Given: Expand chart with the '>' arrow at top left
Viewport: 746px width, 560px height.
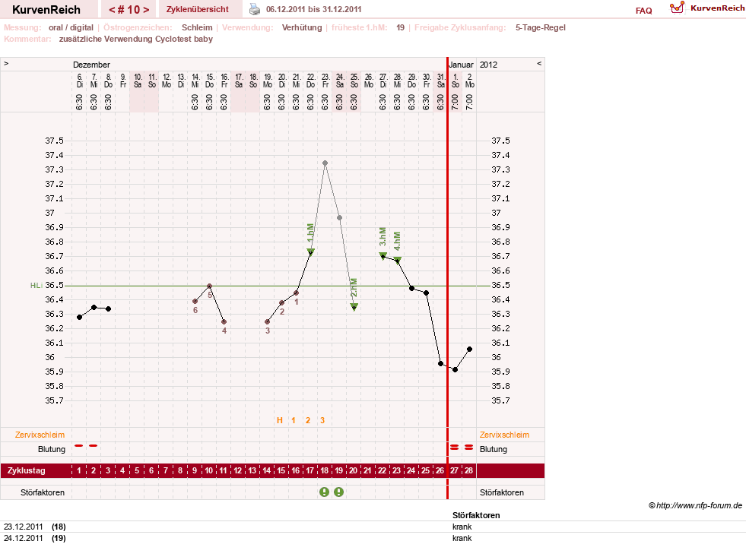Looking at the screenshot, I should (6, 63).
